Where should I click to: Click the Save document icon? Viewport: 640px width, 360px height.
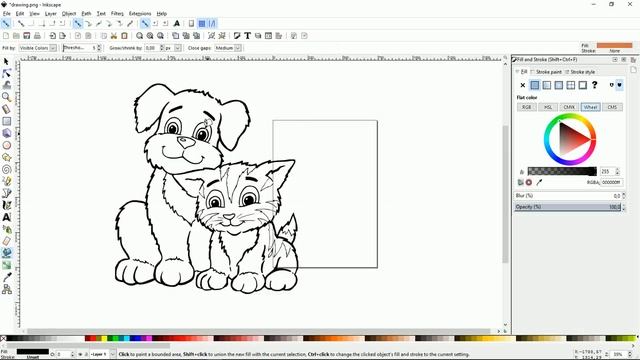(x=27, y=36)
